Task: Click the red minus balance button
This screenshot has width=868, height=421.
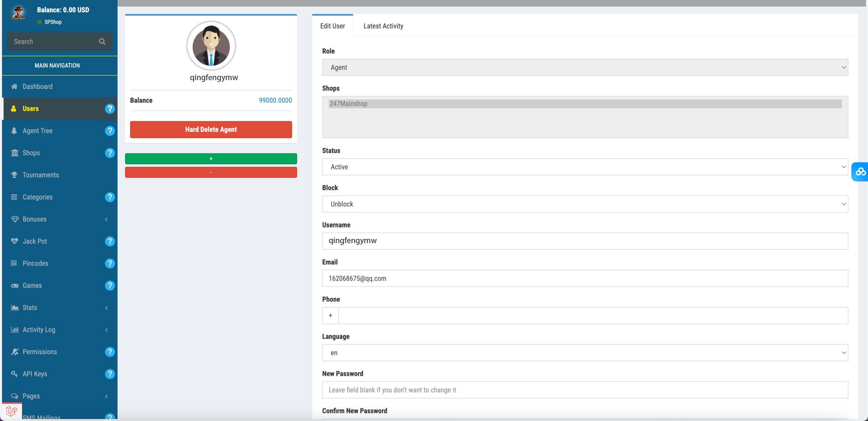Action: pyautogui.click(x=211, y=172)
